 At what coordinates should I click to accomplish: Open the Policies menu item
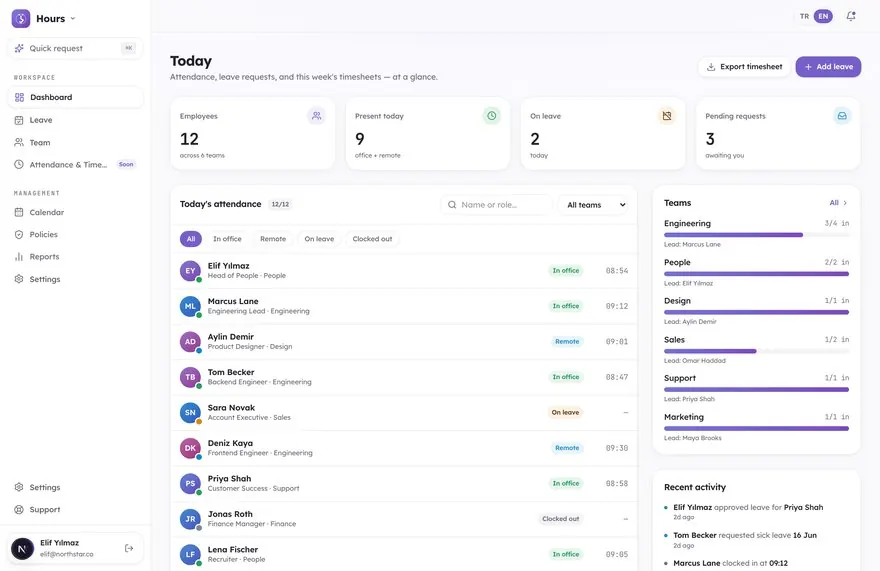click(x=76, y=235)
